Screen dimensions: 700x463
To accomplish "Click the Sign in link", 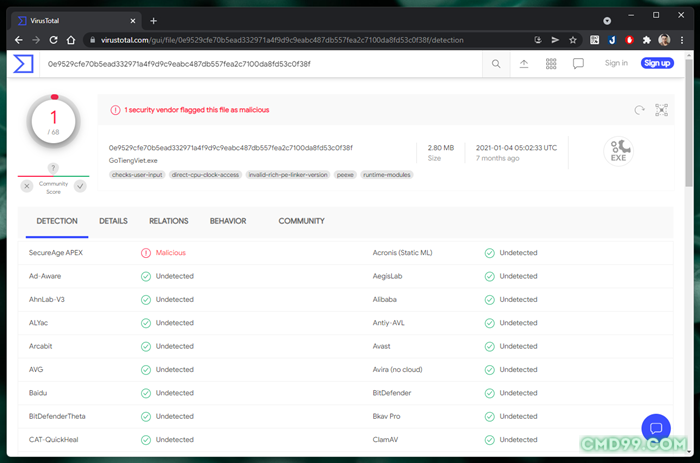I will 616,63.
